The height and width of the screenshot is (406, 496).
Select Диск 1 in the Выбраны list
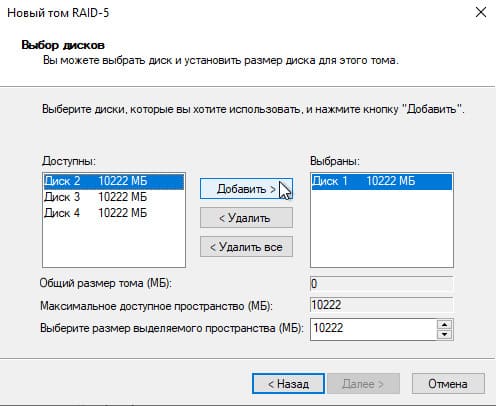382,181
